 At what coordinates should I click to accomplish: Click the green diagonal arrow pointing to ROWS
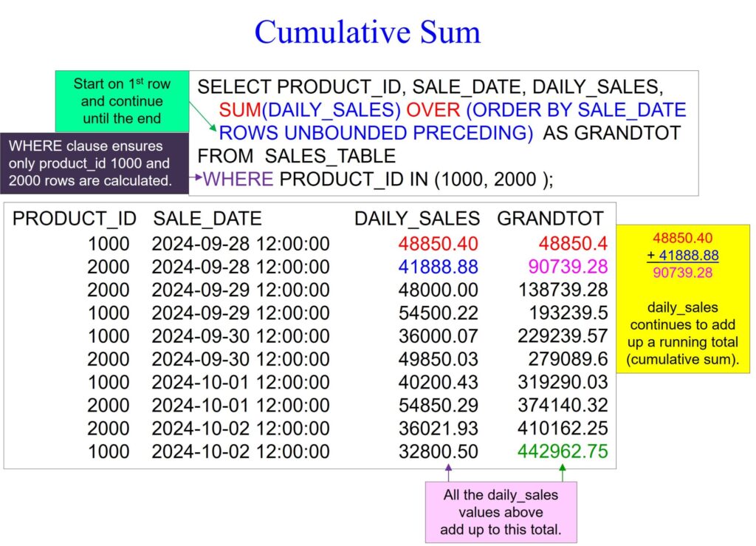pos(202,117)
